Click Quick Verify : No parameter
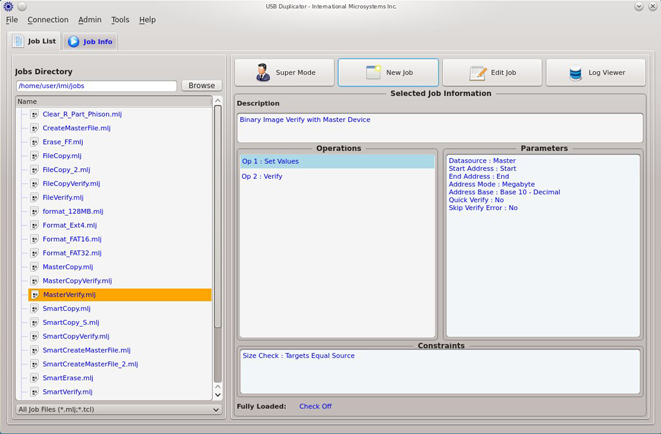The width and height of the screenshot is (661, 434). [x=476, y=200]
